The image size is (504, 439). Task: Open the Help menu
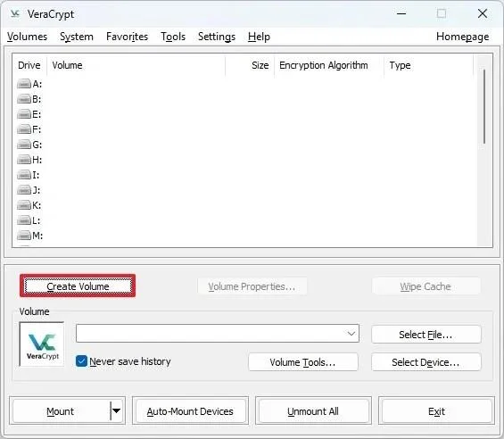pyautogui.click(x=259, y=37)
